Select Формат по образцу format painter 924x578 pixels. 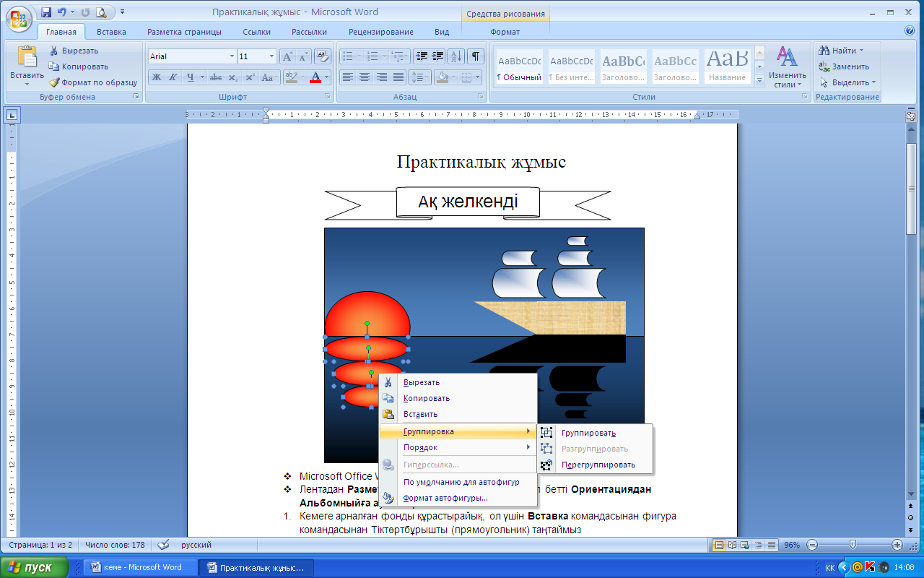[93, 82]
